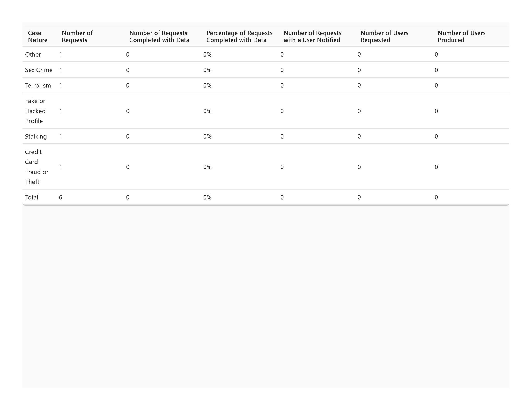Select Other row's Number of Users Produced cell
This screenshot has height=411, width=532.
click(x=436, y=55)
